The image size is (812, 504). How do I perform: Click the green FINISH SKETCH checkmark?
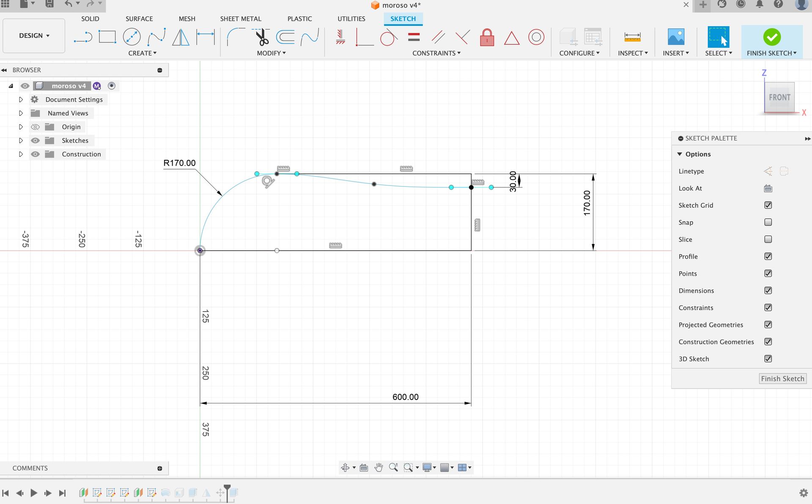pos(771,37)
